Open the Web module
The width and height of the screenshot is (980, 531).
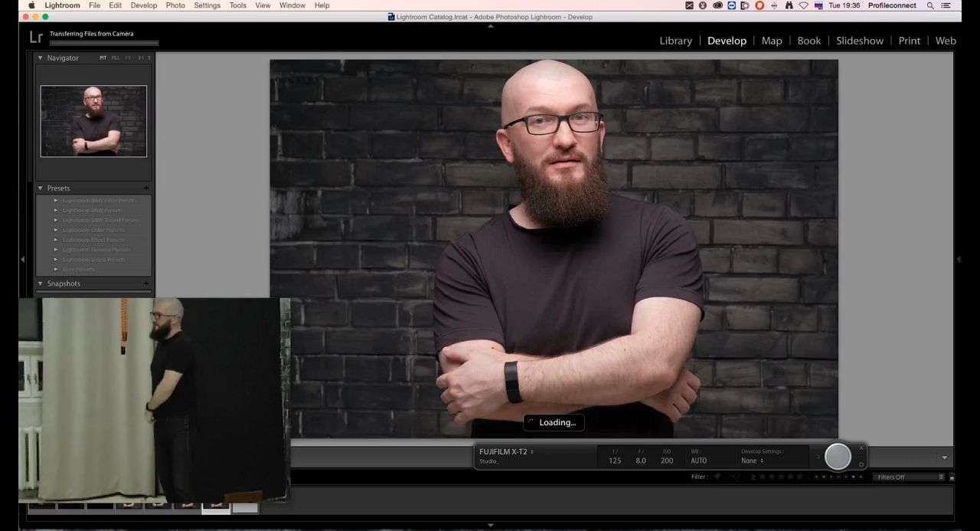point(946,41)
